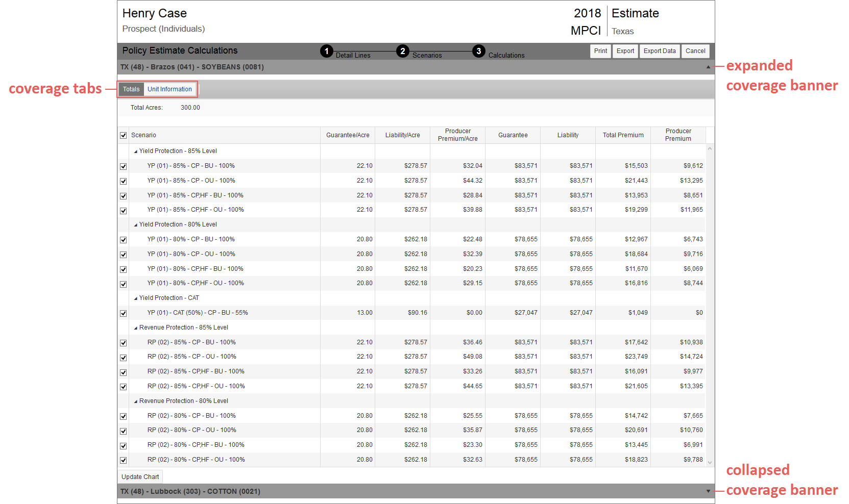Uncheck YP (01) - 80% - CP,HF - BU - 100%
This screenshot has height=504, width=849.
click(123, 269)
